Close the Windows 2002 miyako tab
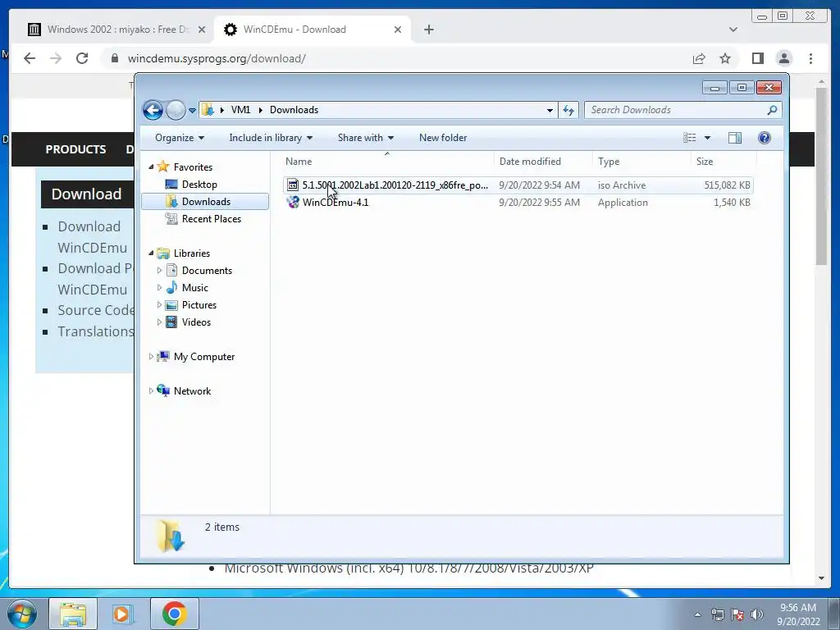This screenshot has width=840, height=630. point(202,30)
